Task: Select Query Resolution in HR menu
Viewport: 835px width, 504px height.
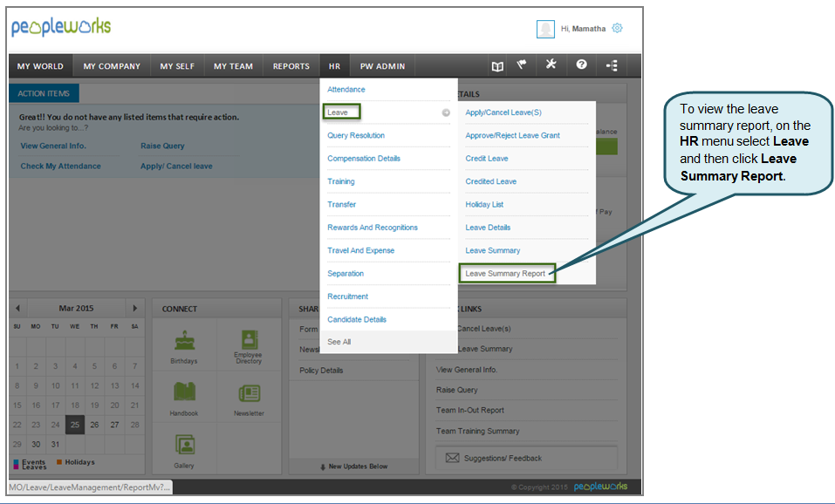Action: (356, 135)
